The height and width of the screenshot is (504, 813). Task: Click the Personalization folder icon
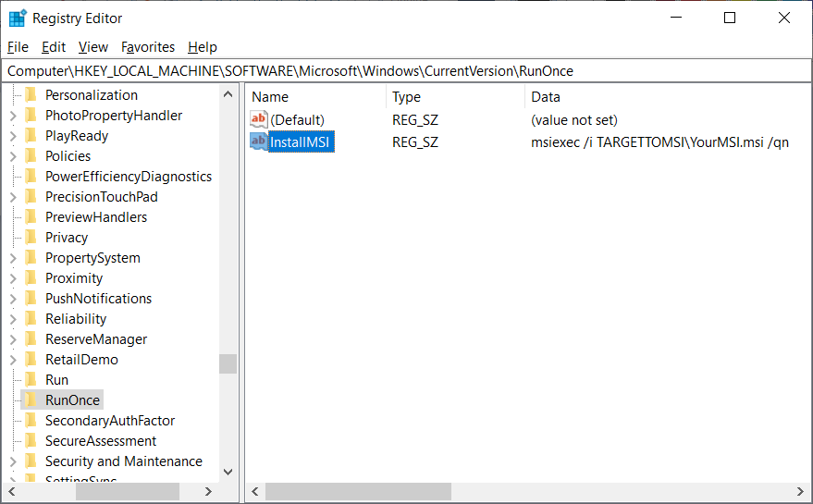click(x=31, y=95)
